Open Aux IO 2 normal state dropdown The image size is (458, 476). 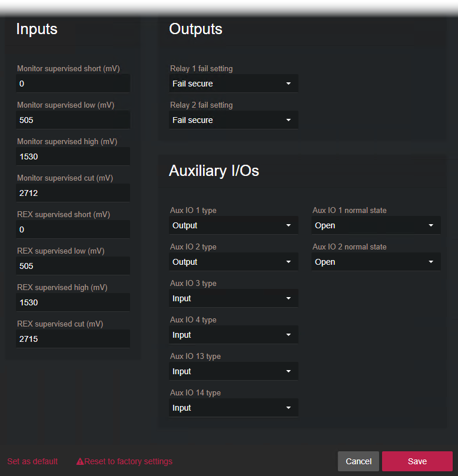click(376, 262)
